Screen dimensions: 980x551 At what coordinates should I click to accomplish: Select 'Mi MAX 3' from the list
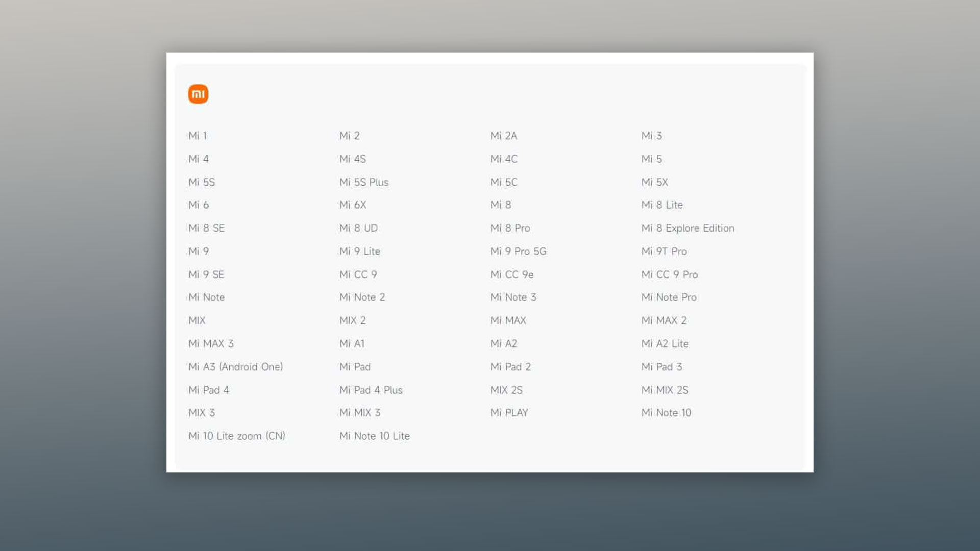(211, 344)
